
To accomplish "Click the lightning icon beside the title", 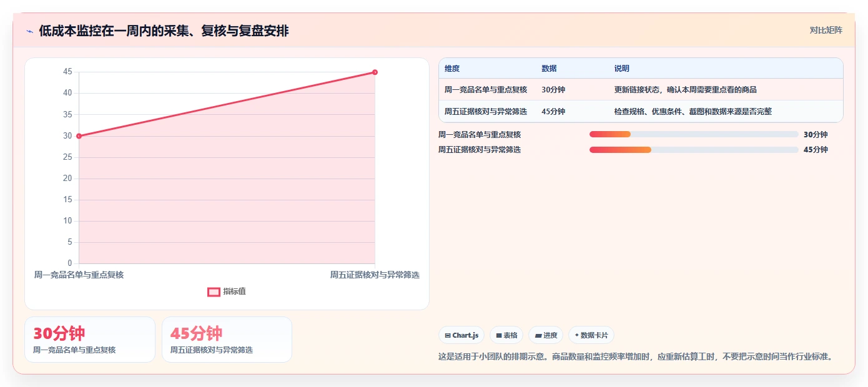I will click(x=30, y=31).
